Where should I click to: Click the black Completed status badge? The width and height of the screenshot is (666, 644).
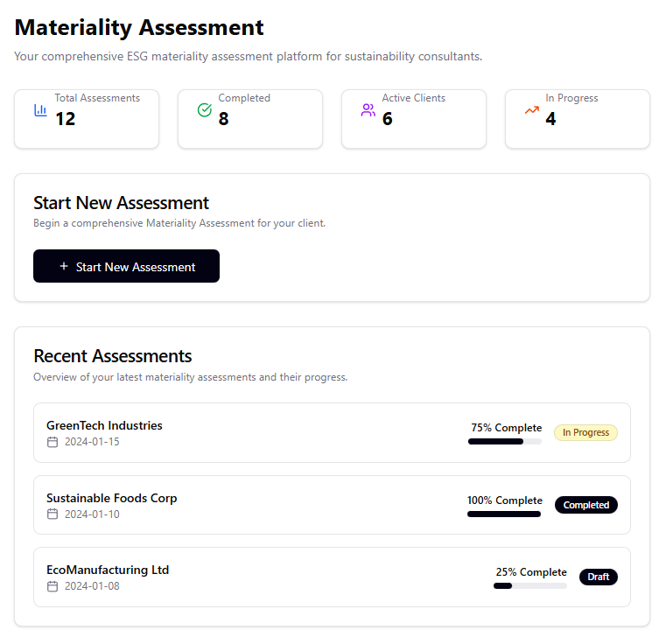tap(585, 505)
